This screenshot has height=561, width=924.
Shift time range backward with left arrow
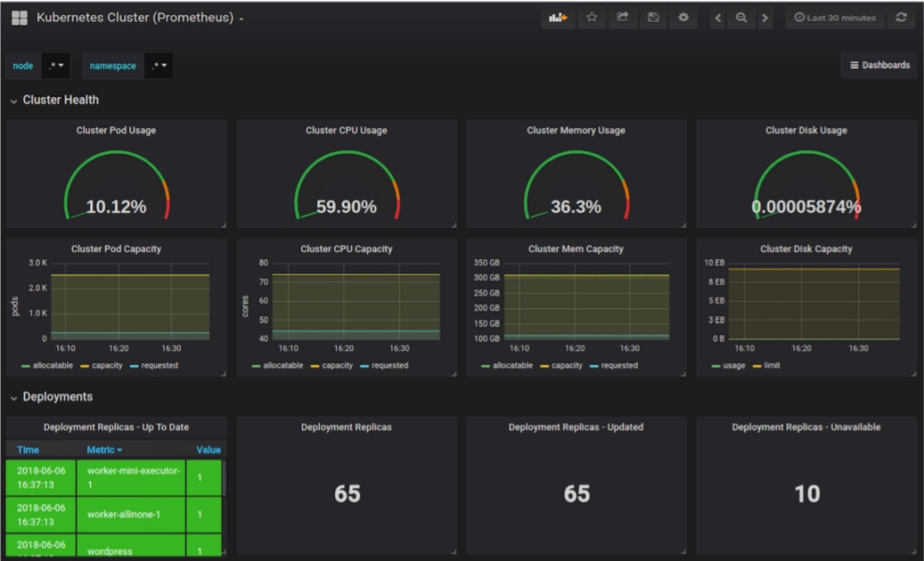[x=718, y=18]
